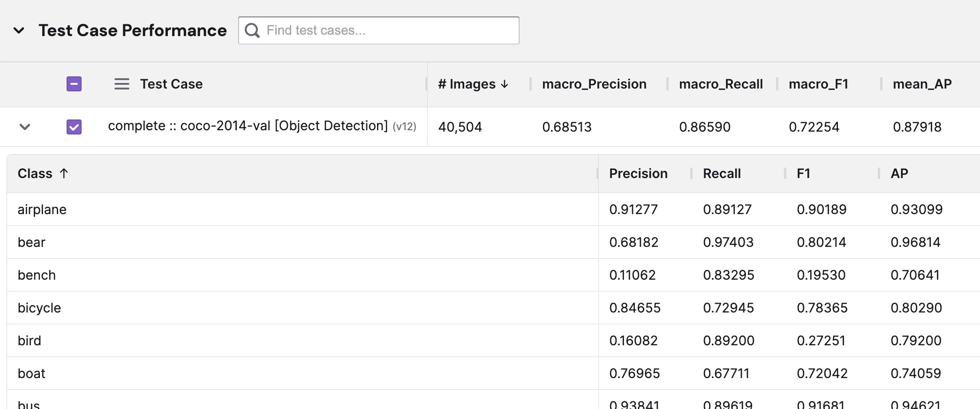Screen dimensions: 980x409
Task: Uncheck the coco-2014-val test case checkbox
Action: [74, 127]
